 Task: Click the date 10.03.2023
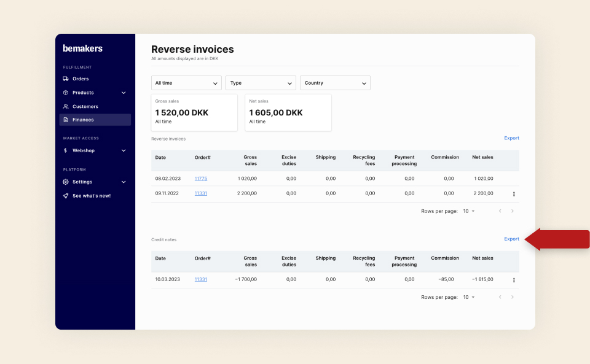tap(167, 279)
